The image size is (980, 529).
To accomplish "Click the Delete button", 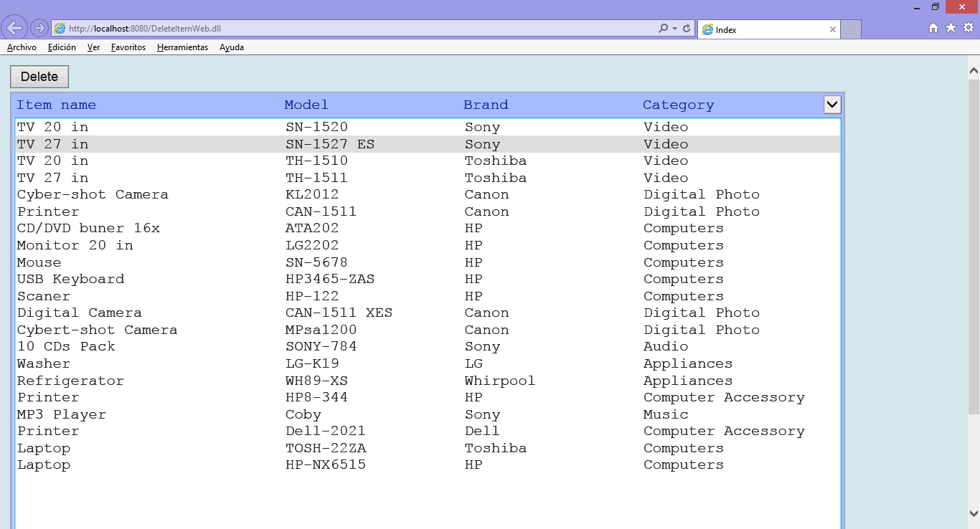I will 39,77.
